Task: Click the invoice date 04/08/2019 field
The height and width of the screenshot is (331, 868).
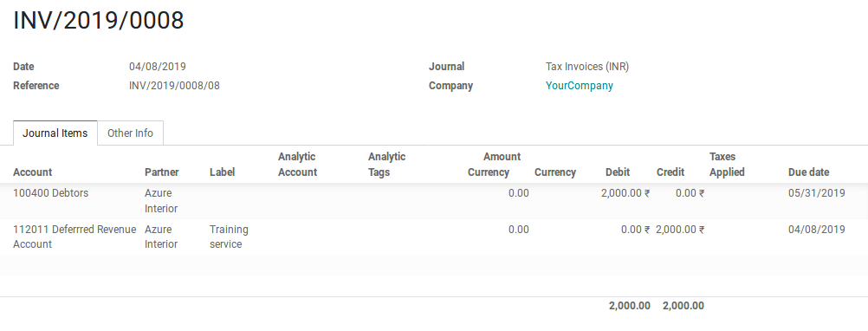Action: click(x=157, y=67)
